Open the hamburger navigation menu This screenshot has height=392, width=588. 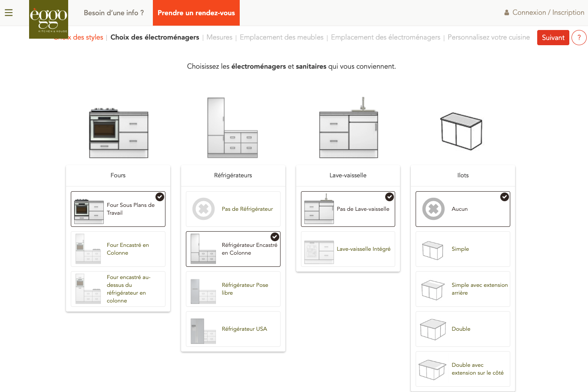9,12
